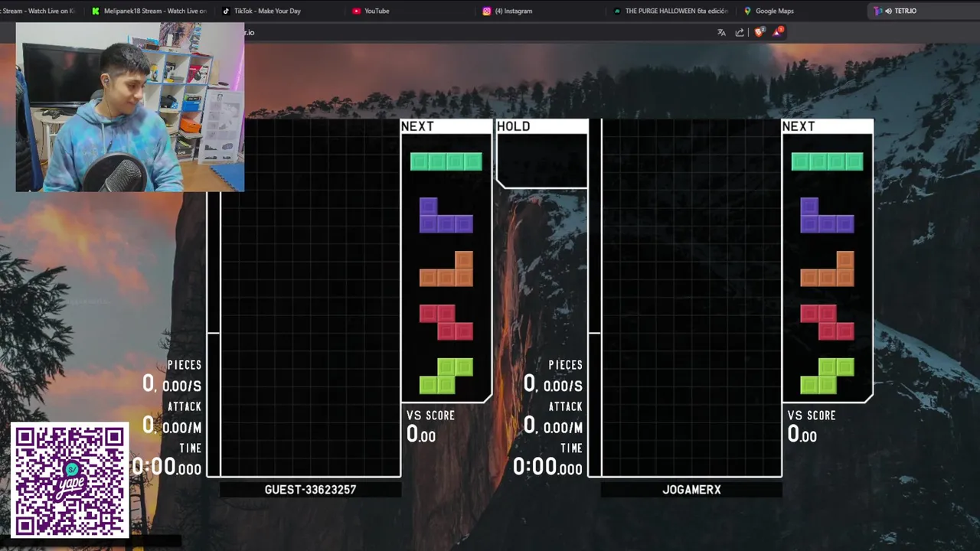Click the green I piece in left NEXT queue

pos(446,161)
